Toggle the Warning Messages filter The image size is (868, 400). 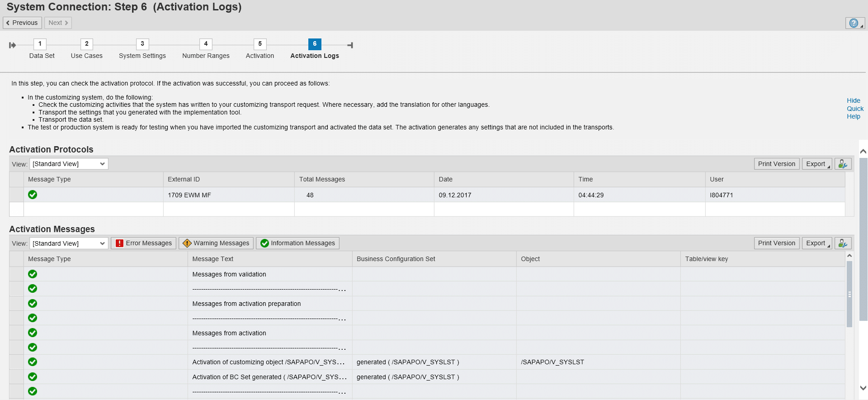[x=216, y=243]
